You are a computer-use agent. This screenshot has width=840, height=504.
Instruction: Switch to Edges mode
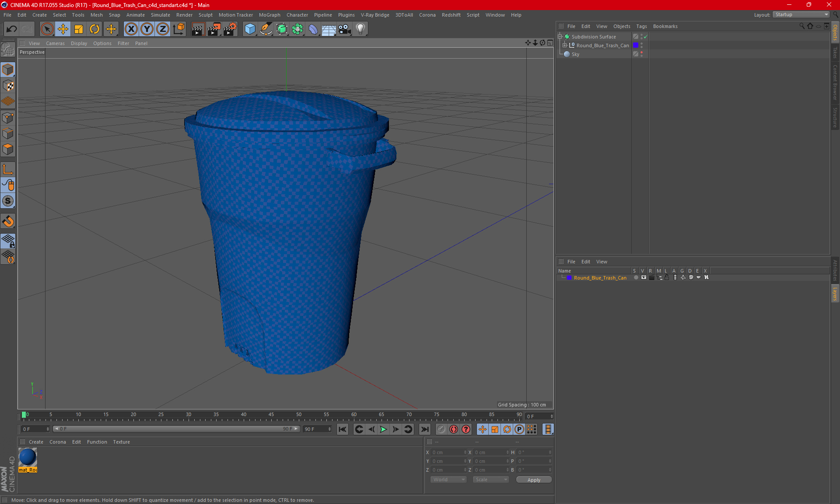point(8,133)
